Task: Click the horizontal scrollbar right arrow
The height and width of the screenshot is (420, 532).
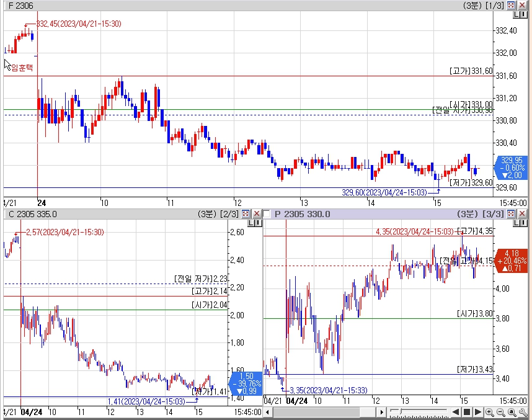Action: pos(382,413)
